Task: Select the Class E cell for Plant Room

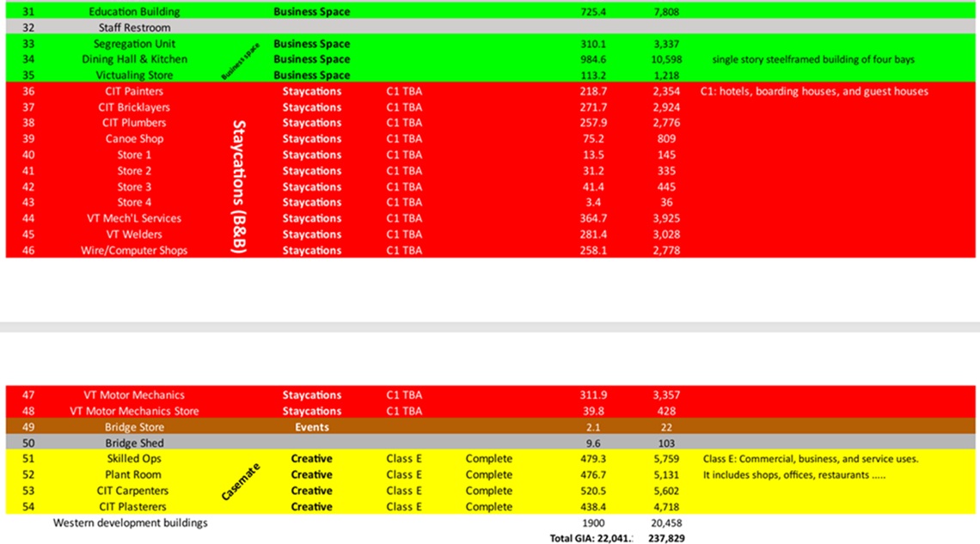Action: (x=404, y=475)
